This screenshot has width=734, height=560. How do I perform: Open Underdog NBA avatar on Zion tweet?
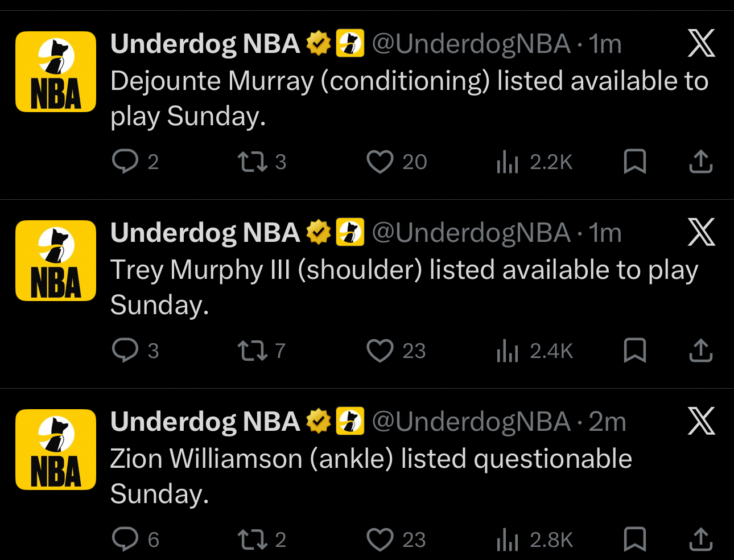(x=56, y=450)
